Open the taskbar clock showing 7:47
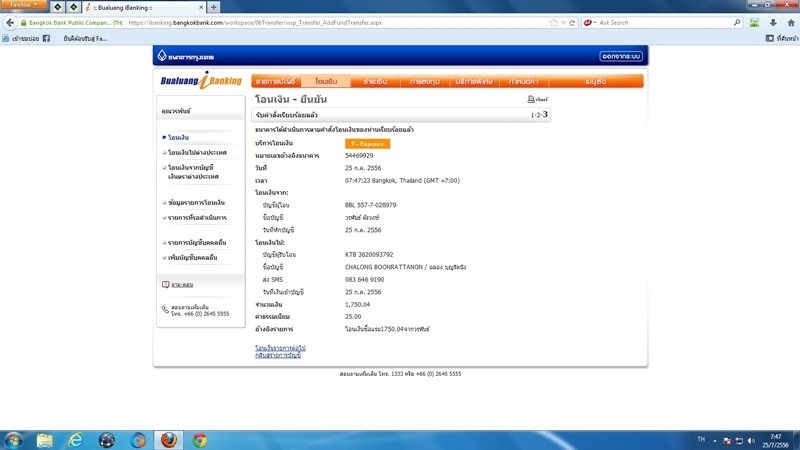This screenshot has width=800, height=450. [776, 441]
